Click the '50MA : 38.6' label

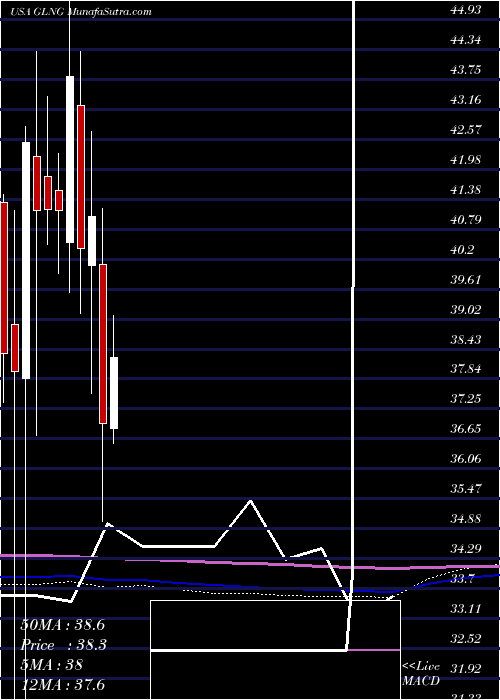click(63, 625)
